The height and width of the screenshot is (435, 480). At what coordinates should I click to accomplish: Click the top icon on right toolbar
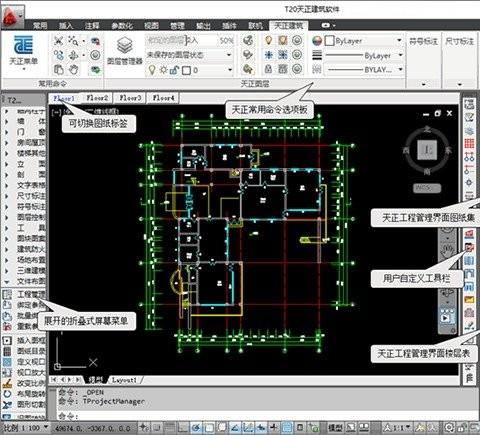pyautogui.click(x=469, y=104)
